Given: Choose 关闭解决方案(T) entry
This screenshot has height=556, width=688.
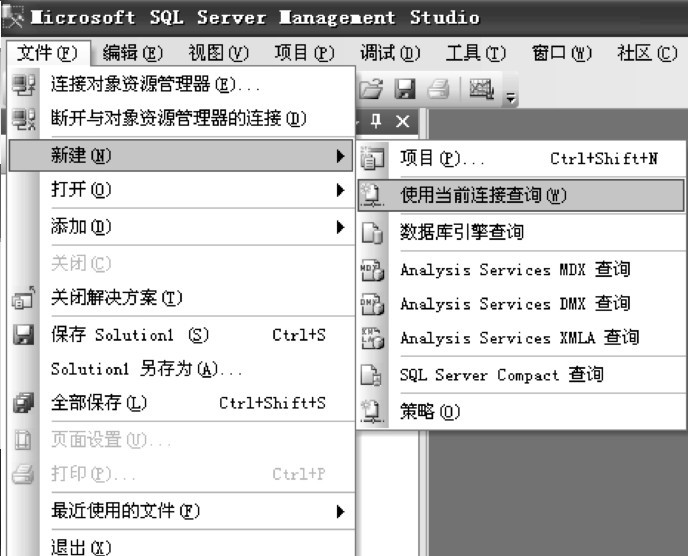Looking at the screenshot, I should [181, 298].
